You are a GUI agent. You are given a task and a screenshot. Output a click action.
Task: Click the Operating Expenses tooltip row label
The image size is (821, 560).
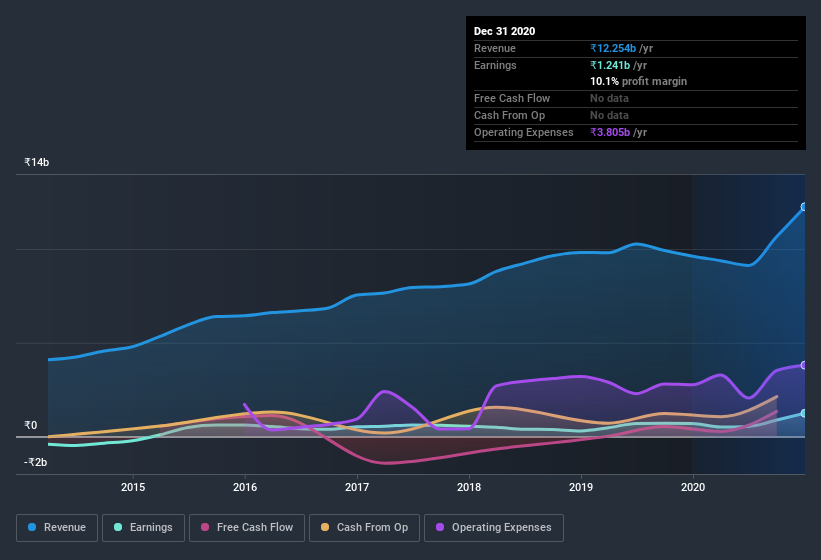click(x=524, y=132)
